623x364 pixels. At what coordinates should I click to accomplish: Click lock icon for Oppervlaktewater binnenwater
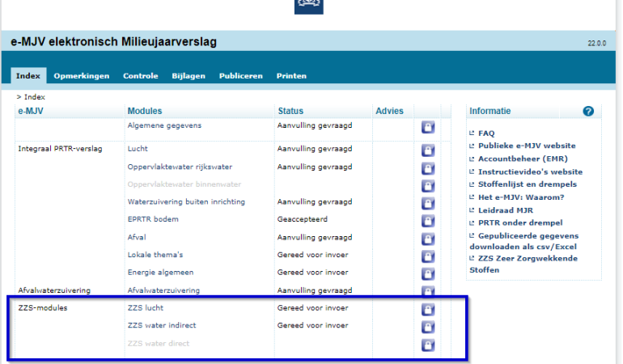[428, 186]
